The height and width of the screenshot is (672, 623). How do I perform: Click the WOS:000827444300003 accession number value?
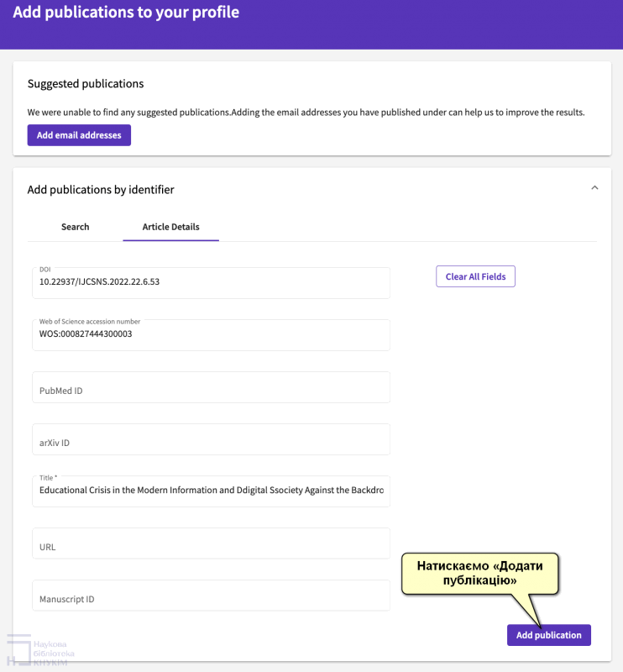pos(86,334)
